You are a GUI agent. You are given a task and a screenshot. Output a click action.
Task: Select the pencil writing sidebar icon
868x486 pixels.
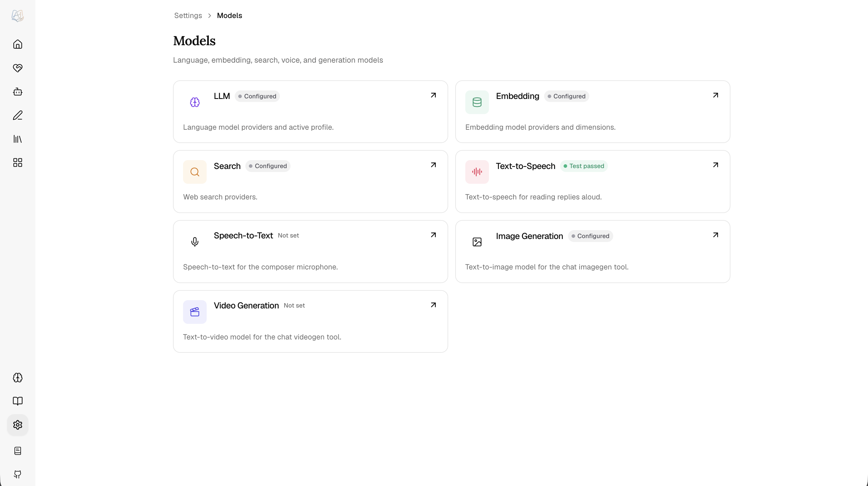(x=17, y=115)
